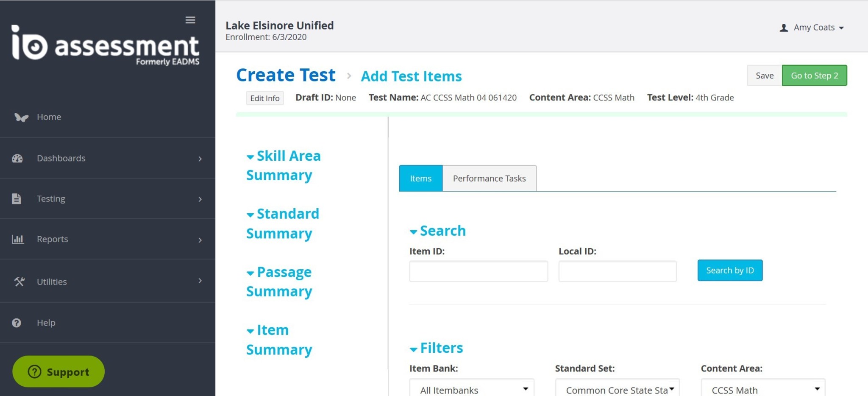Image resolution: width=868 pixels, height=396 pixels.
Task: Click the Utilities tools icon
Action: (19, 282)
